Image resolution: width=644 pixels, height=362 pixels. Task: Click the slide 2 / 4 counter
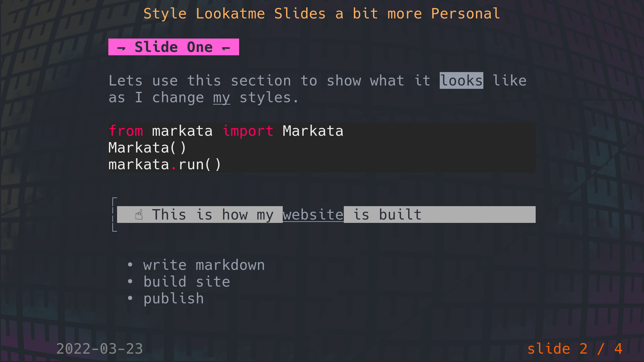[x=575, y=349]
